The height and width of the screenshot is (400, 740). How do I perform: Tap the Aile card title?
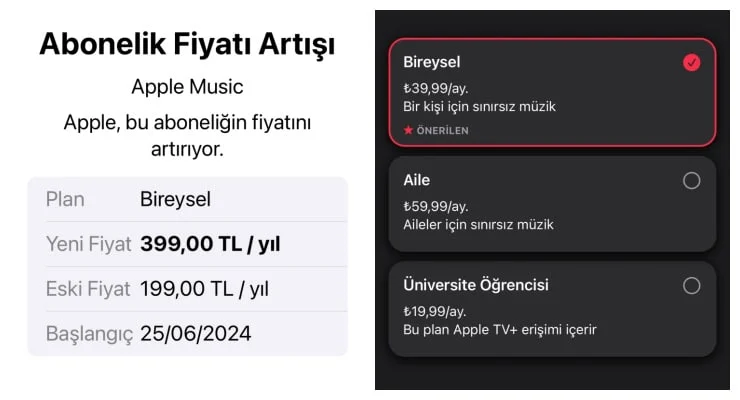click(x=416, y=180)
